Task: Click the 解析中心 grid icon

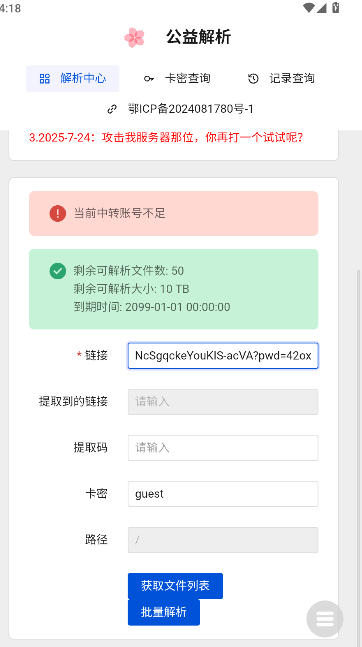Action: 45,78
